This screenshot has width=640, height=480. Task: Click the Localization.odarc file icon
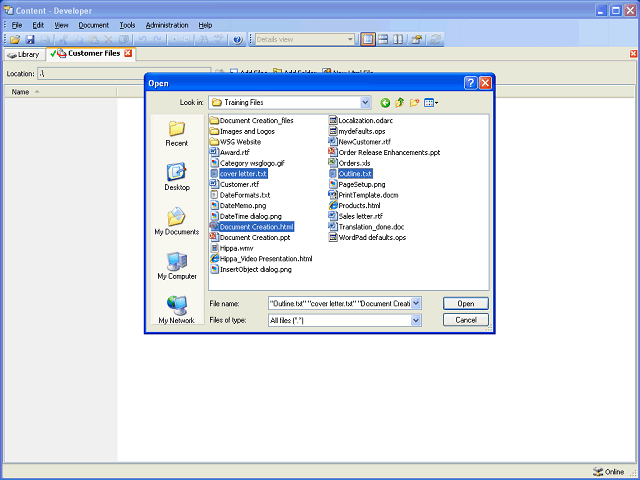pos(333,120)
